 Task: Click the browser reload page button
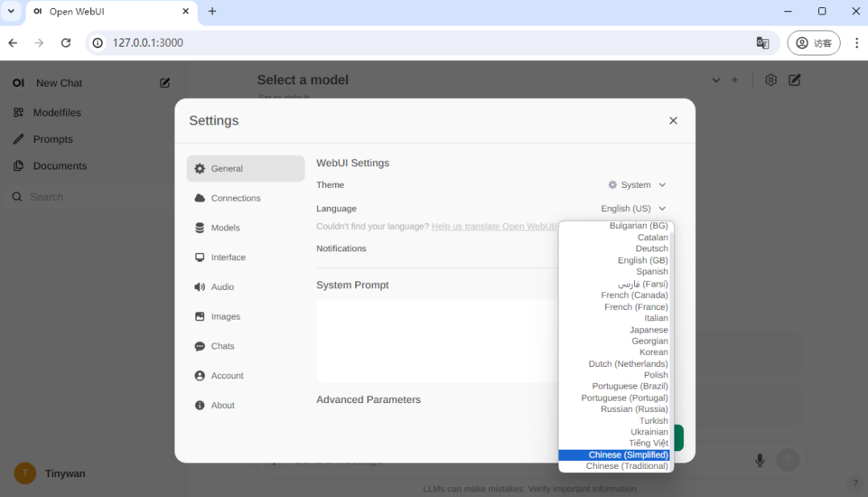tap(66, 43)
